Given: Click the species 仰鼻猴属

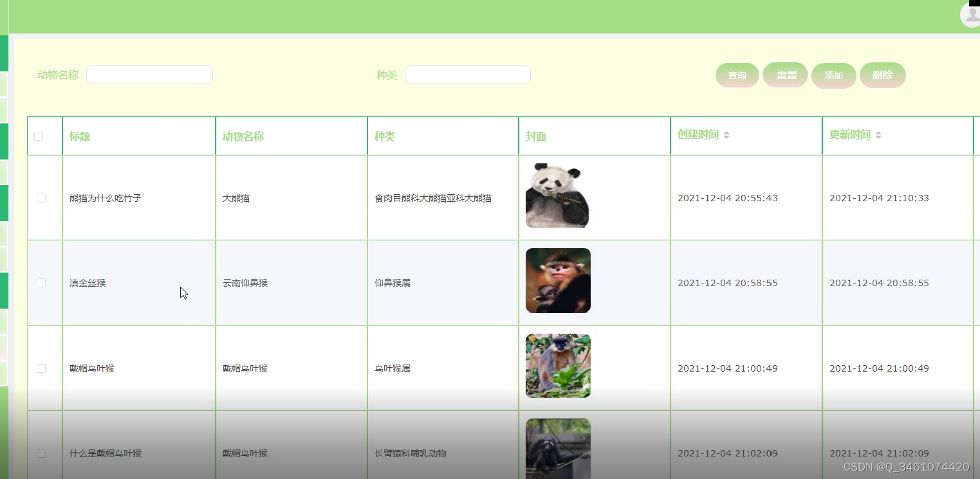Looking at the screenshot, I should pyautogui.click(x=393, y=283).
